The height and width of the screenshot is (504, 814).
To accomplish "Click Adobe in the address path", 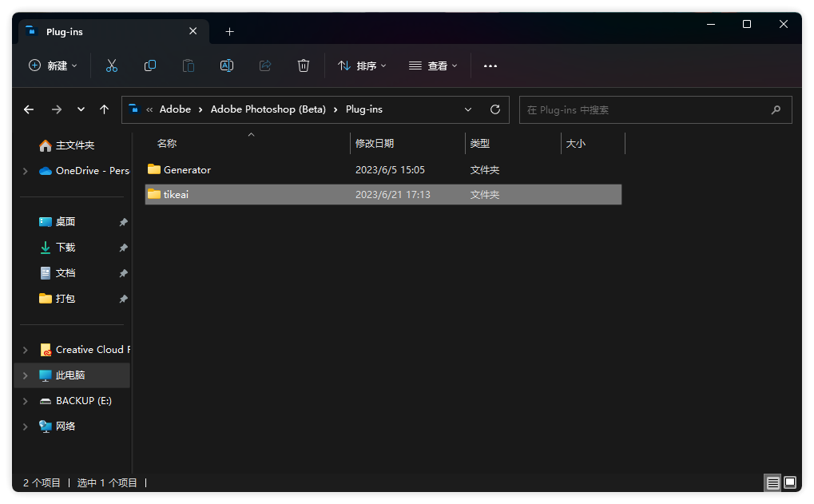I will coord(175,109).
